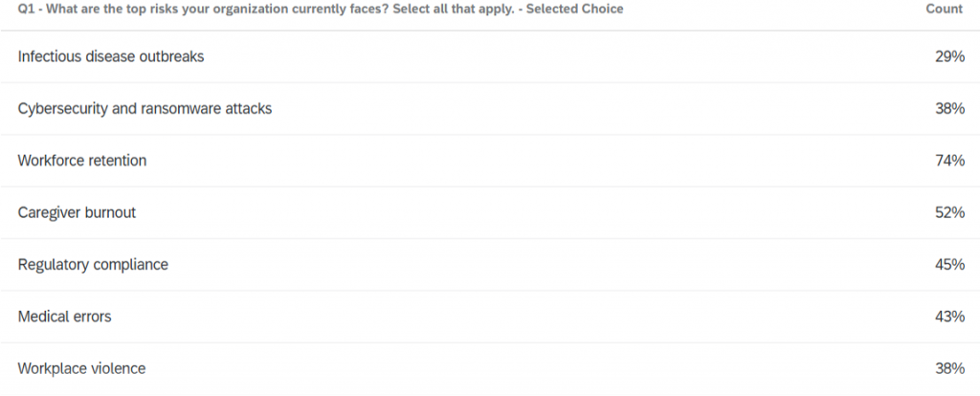980x396 pixels.
Task: Click the 29% count value
Action: (949, 56)
